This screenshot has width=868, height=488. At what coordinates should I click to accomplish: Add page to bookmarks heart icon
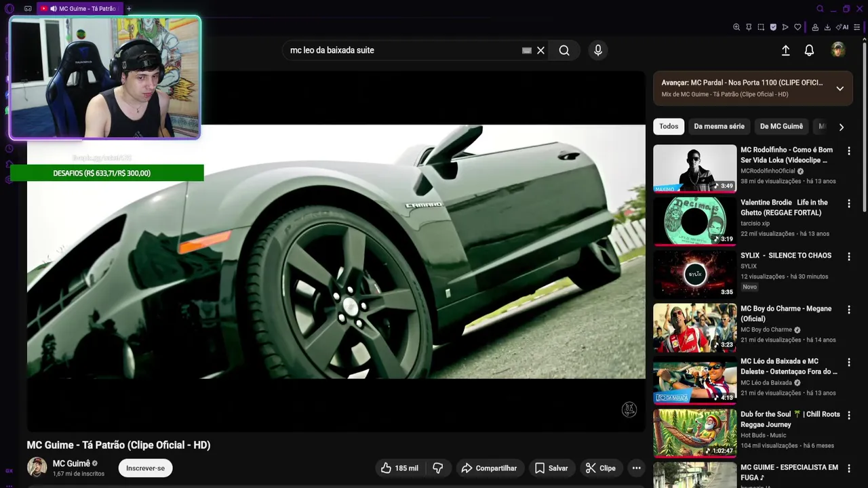click(797, 27)
